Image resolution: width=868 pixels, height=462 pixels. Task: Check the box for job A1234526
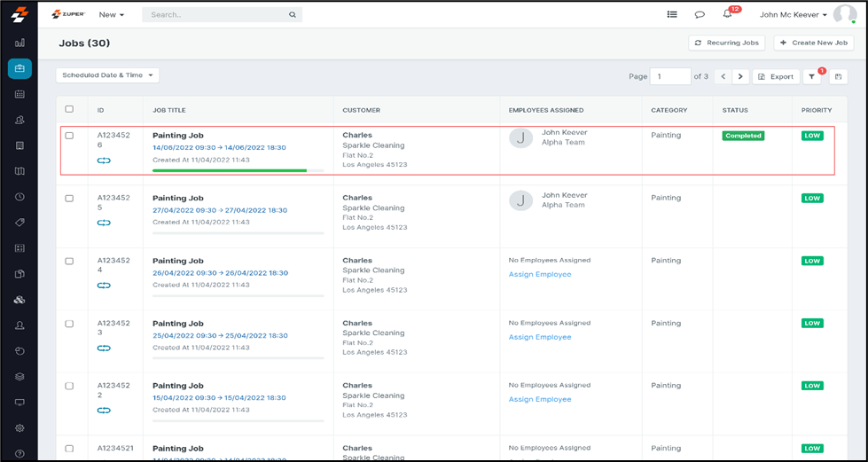tap(69, 136)
